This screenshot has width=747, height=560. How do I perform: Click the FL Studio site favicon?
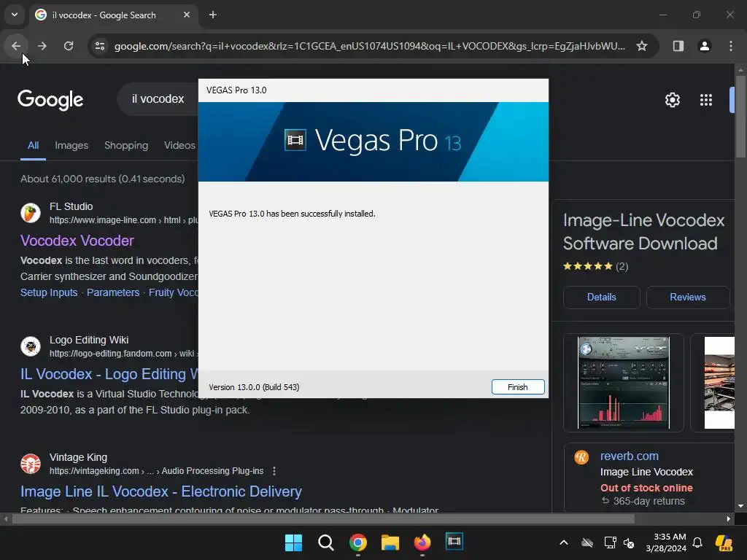pyautogui.click(x=31, y=213)
